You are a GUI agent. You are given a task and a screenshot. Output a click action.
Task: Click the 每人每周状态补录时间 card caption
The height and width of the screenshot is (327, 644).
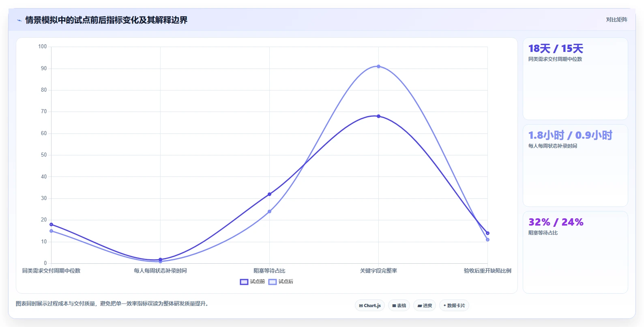pyautogui.click(x=552, y=146)
